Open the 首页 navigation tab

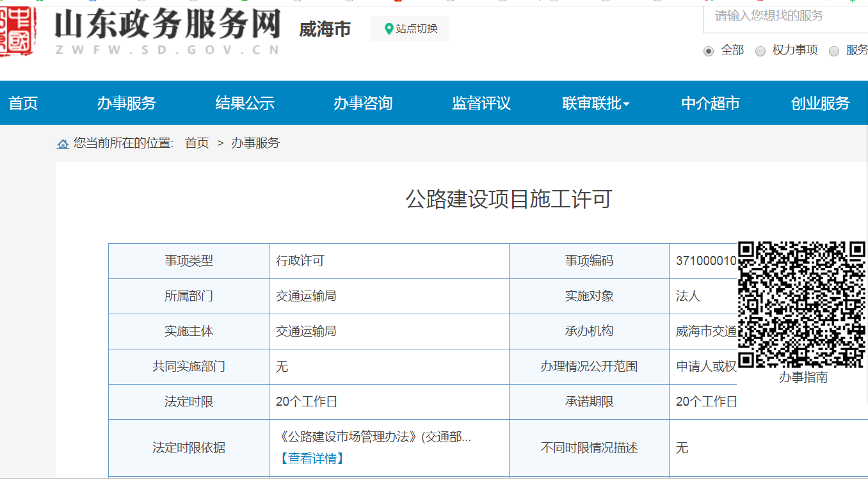(x=23, y=103)
